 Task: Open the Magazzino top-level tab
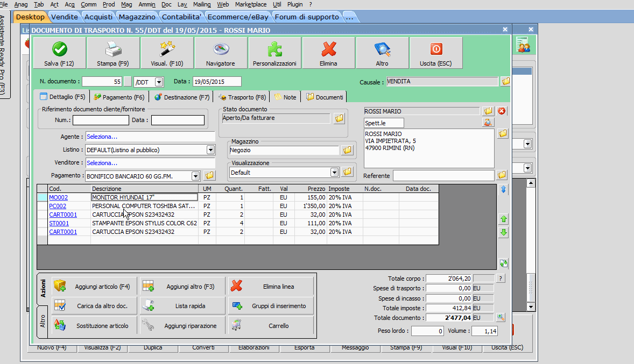[x=137, y=17]
